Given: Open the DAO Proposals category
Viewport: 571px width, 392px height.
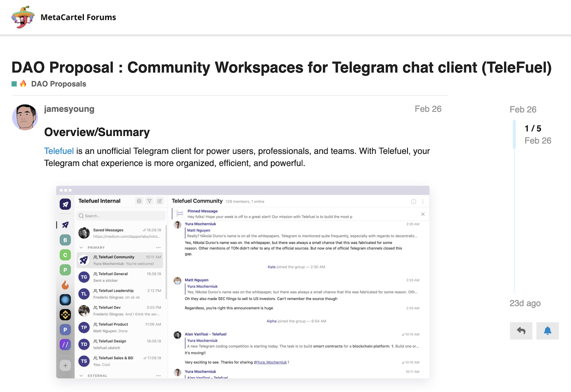Looking at the screenshot, I should click(x=59, y=84).
